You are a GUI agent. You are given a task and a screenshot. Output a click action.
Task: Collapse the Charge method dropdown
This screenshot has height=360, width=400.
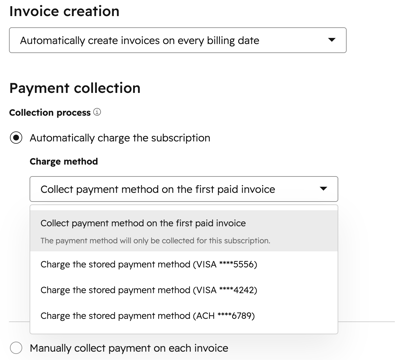(x=184, y=189)
